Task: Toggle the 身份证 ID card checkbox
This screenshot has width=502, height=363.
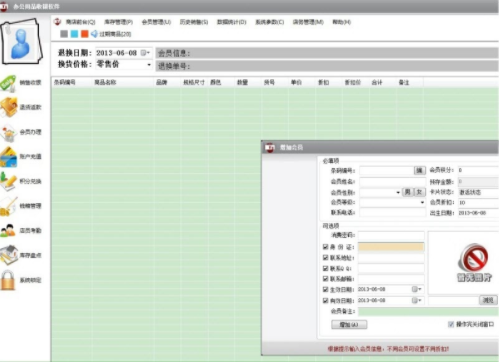Action: (326, 247)
